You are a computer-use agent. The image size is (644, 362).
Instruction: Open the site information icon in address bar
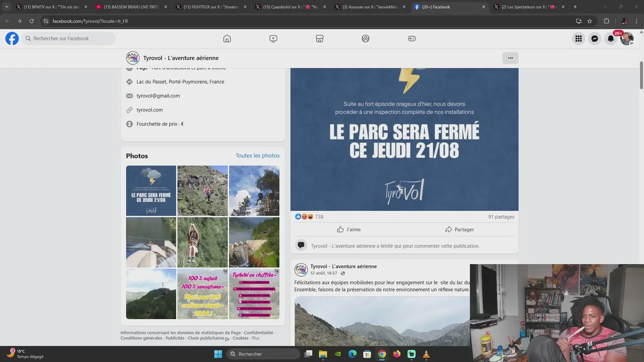point(46,21)
